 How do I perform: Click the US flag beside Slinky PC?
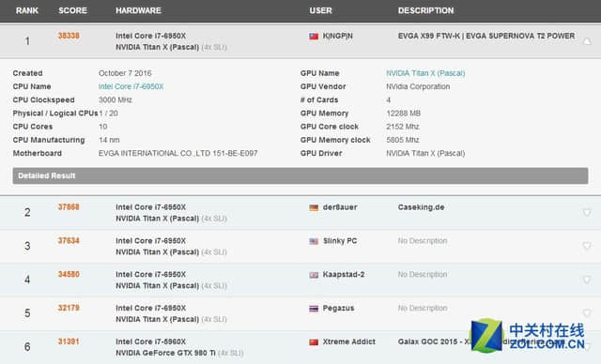tap(314, 241)
